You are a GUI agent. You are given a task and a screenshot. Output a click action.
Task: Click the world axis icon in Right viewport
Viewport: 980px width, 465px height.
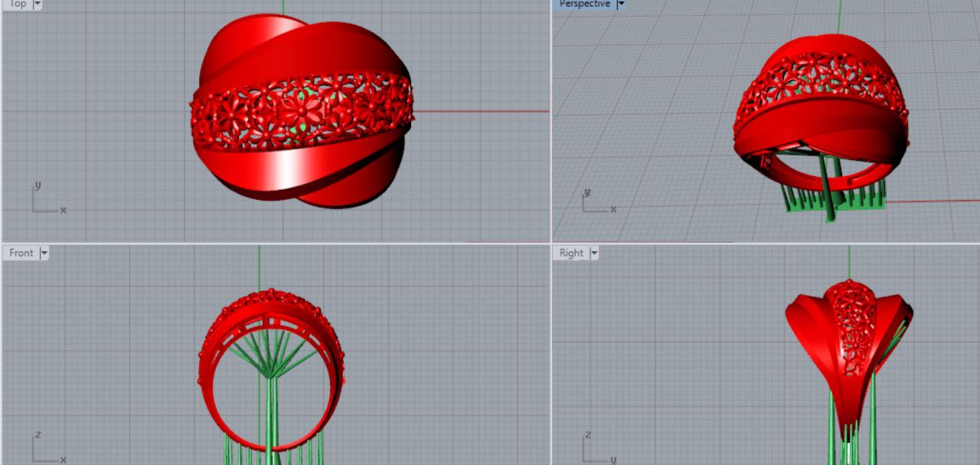[x=596, y=450]
